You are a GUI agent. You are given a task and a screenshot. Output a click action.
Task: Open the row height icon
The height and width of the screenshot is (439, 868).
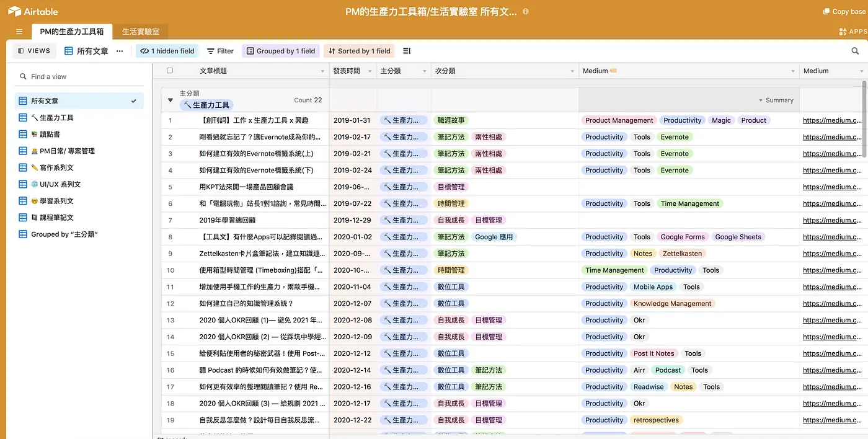pos(407,51)
